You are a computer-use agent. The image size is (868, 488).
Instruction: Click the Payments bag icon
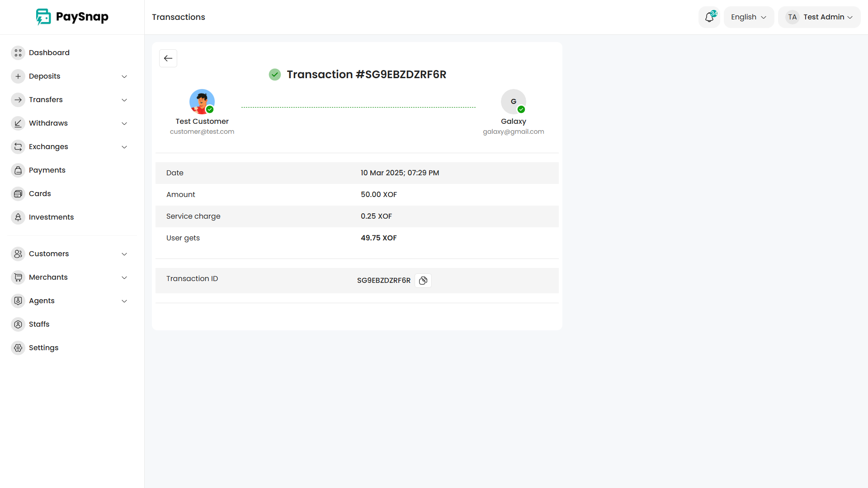coord(18,170)
